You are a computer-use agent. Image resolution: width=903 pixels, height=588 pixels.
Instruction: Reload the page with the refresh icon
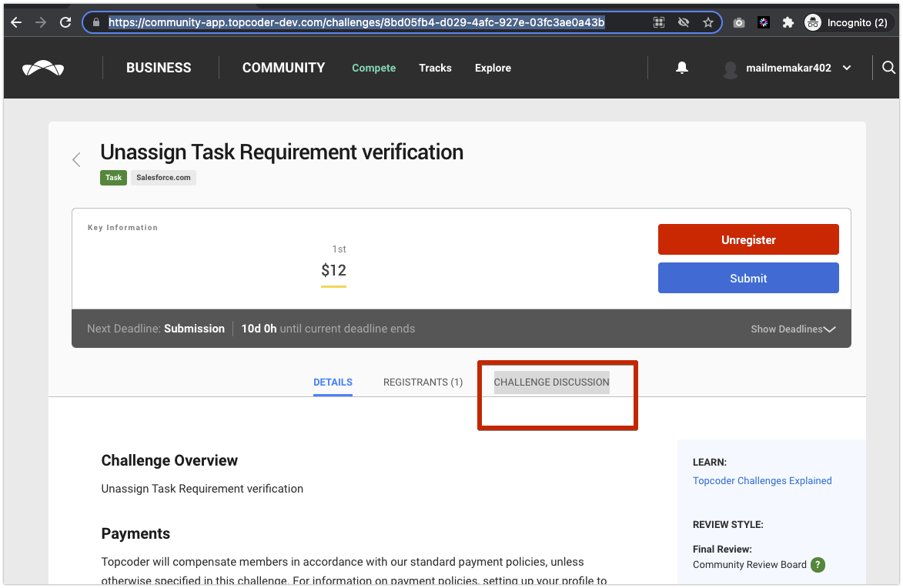tap(65, 22)
